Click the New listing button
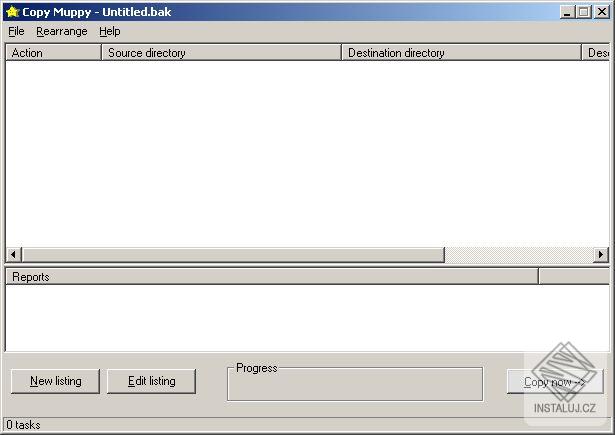Screen dimensions: 615x435 pyautogui.click(x=55, y=381)
